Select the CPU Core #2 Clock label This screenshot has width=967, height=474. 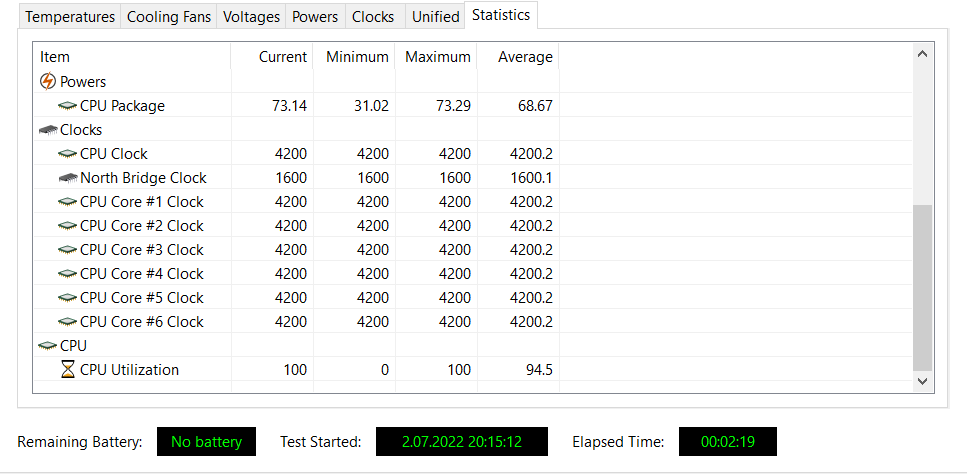(142, 226)
